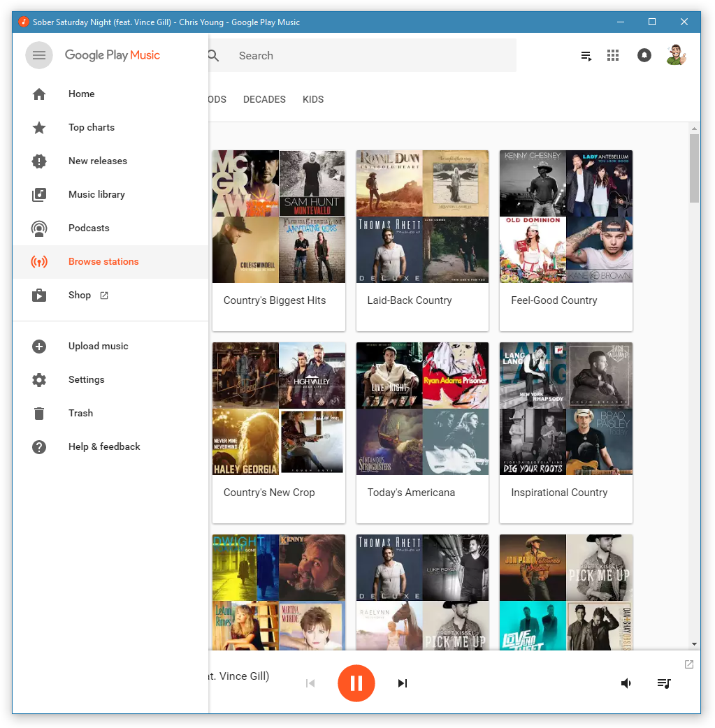Click into the Search field
Screen dimensions: 715x728
370,56
